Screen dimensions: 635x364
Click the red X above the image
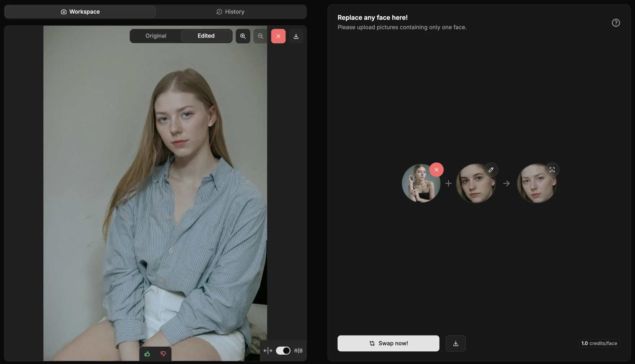click(278, 36)
